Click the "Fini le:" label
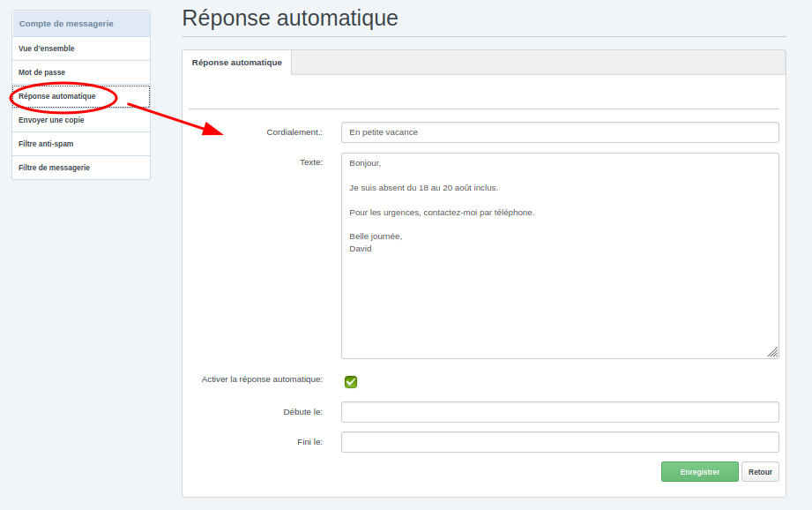This screenshot has width=812, height=510. click(x=309, y=442)
